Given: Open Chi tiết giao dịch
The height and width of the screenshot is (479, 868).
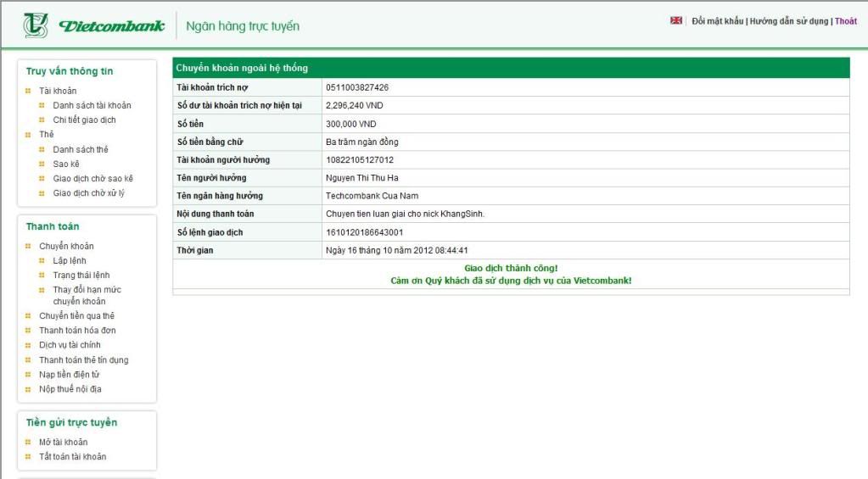Looking at the screenshot, I should pyautogui.click(x=84, y=120).
